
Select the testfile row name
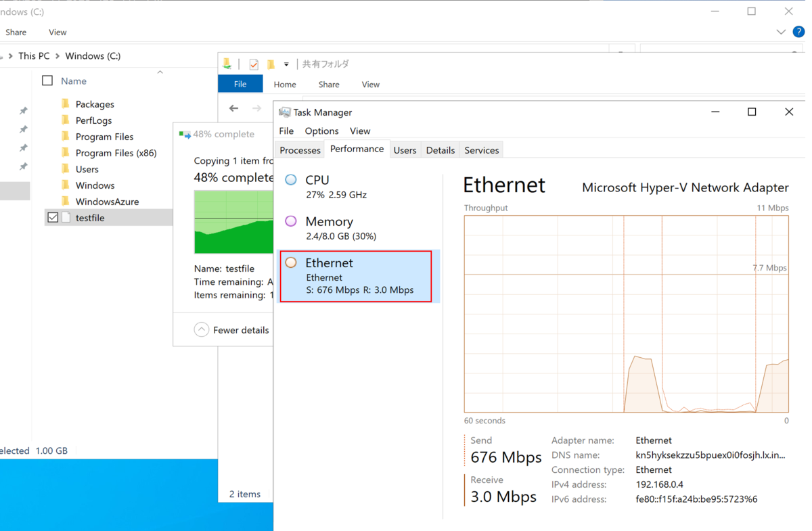(90, 218)
